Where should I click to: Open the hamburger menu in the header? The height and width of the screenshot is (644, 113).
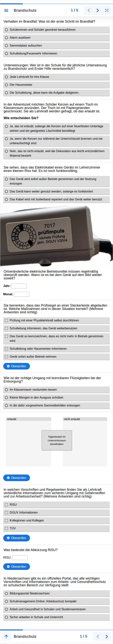[7, 11]
